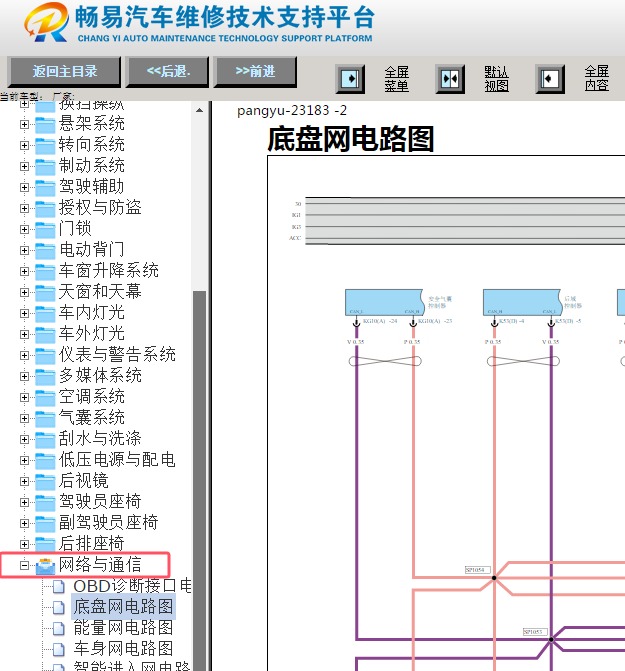Image resolution: width=625 pixels, height=671 pixels.
Task: Select 副驾驶员座椅 in the tree
Action: coord(109,523)
